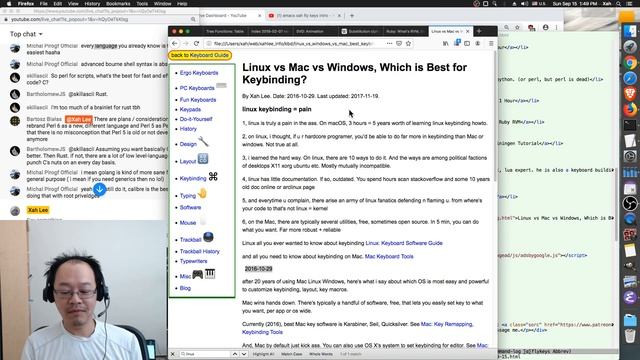Open Firefox from the dock
Screen dimensions: 640x360
pos(630,109)
